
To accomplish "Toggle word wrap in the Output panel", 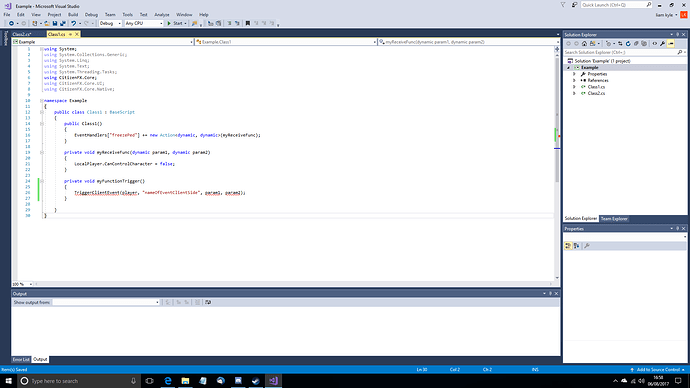I will click(x=208, y=302).
